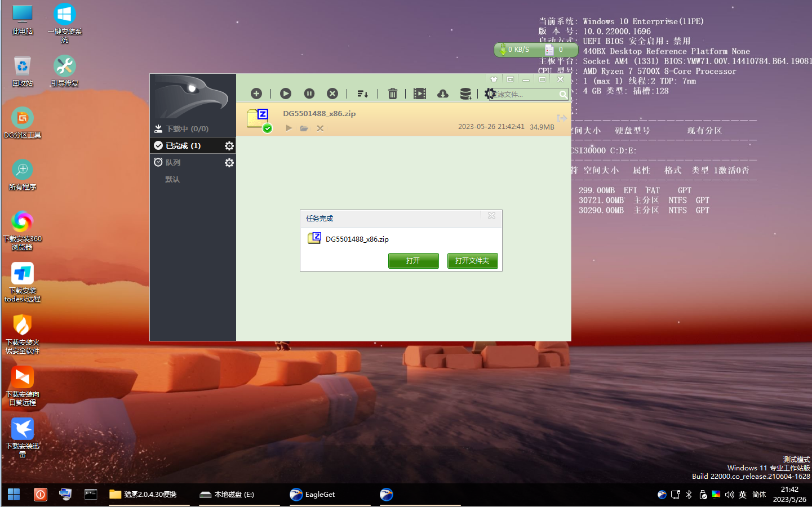The width and height of the screenshot is (812, 507).
Task: Open the title bar dropdown menu icon
Action: 510,79
